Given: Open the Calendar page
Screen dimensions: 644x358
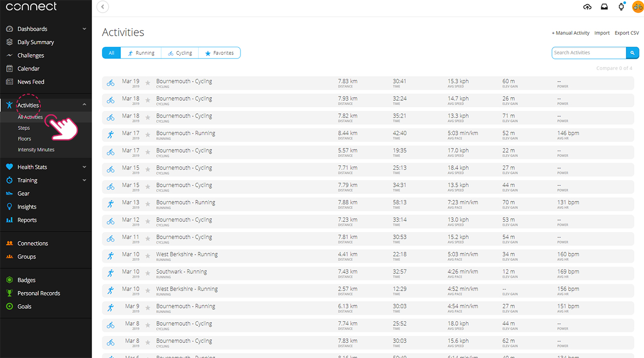Looking at the screenshot, I should click(28, 68).
